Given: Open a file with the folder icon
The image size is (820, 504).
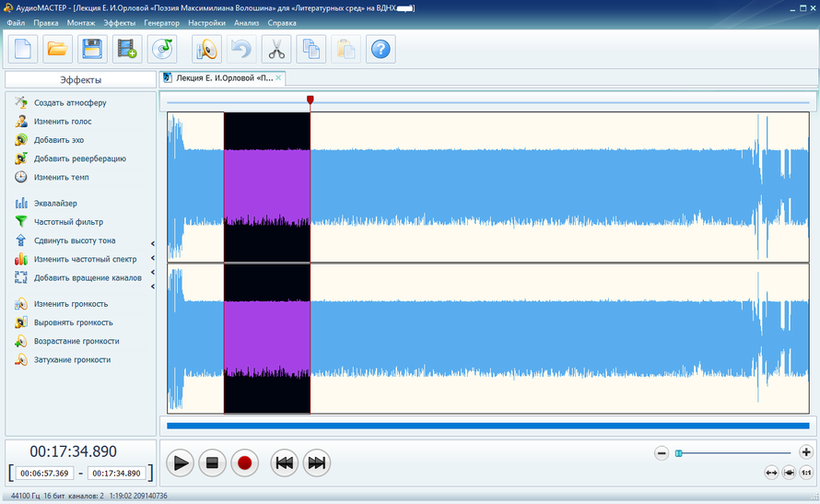Looking at the screenshot, I should (57, 49).
